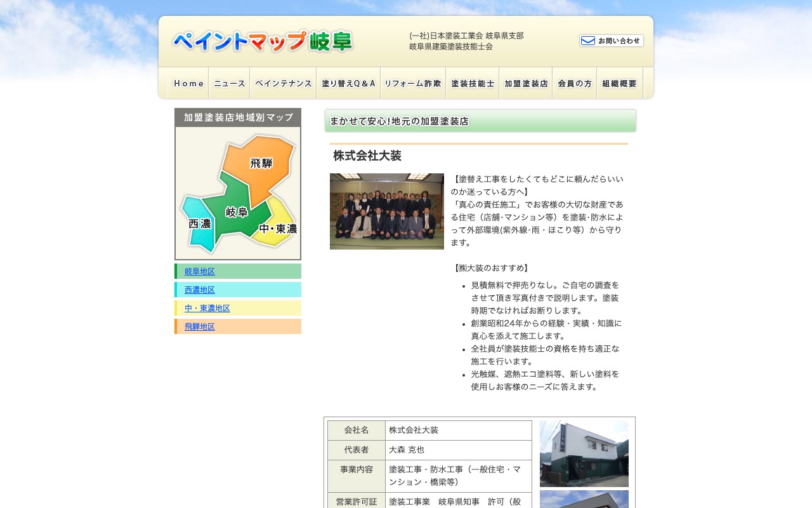The height and width of the screenshot is (508, 812).
Task: Click the 株式会社大装 heading
Action: tap(367, 156)
